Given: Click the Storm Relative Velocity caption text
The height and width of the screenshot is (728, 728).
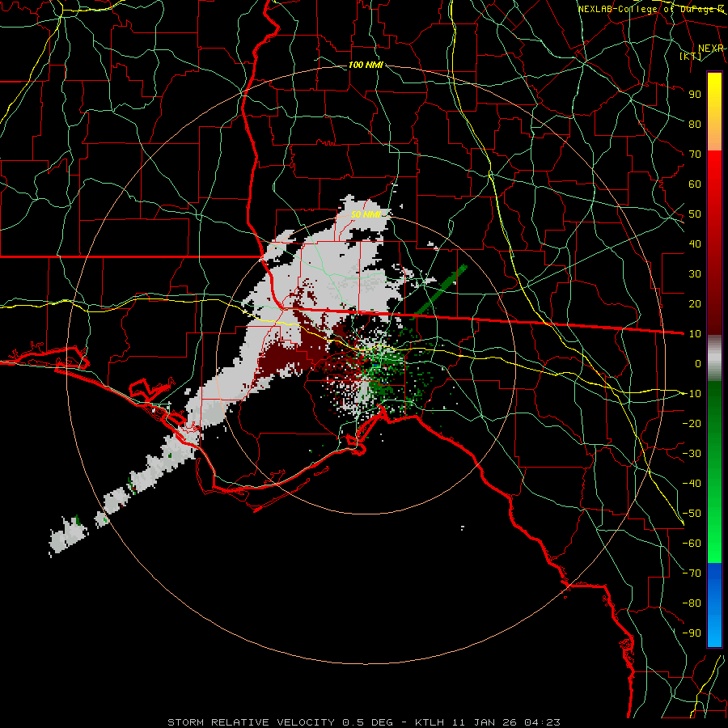Looking at the screenshot, I should pos(363,722).
